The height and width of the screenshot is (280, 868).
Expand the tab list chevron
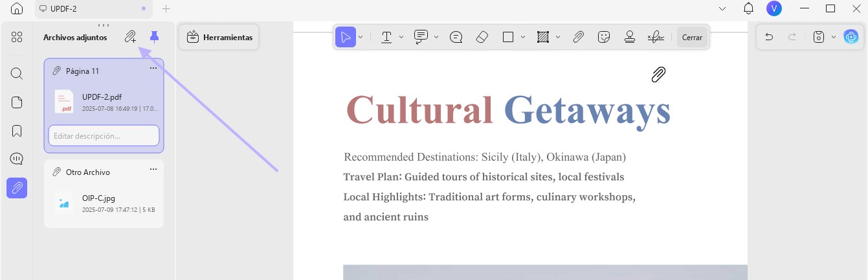(722, 9)
